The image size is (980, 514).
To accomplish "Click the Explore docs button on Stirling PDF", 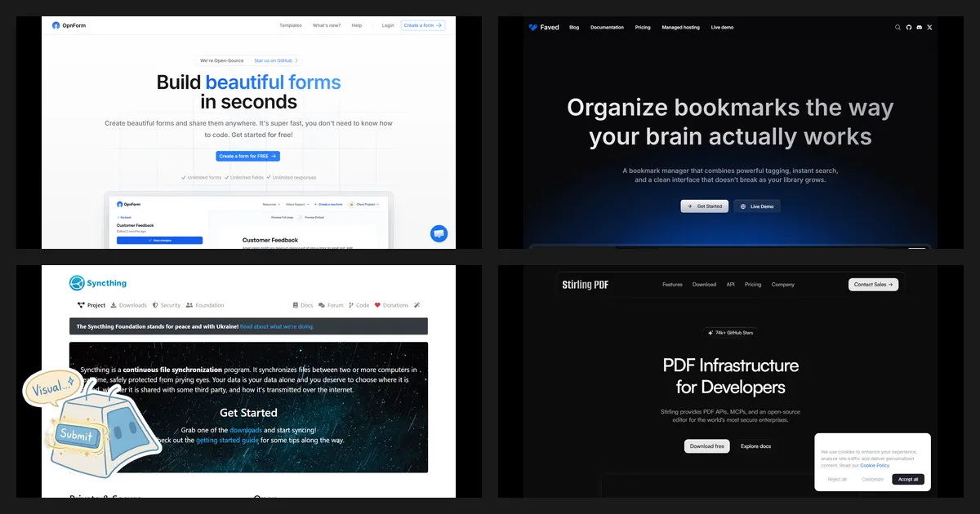I will 755,446.
